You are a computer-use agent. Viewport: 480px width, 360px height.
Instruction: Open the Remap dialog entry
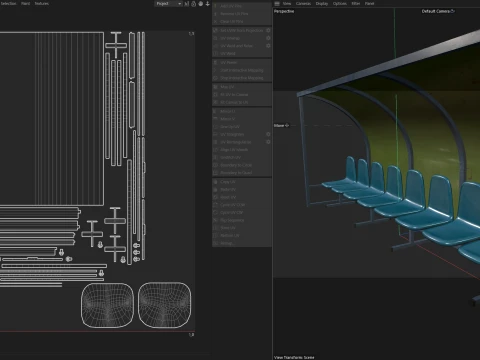pyautogui.click(x=242, y=243)
